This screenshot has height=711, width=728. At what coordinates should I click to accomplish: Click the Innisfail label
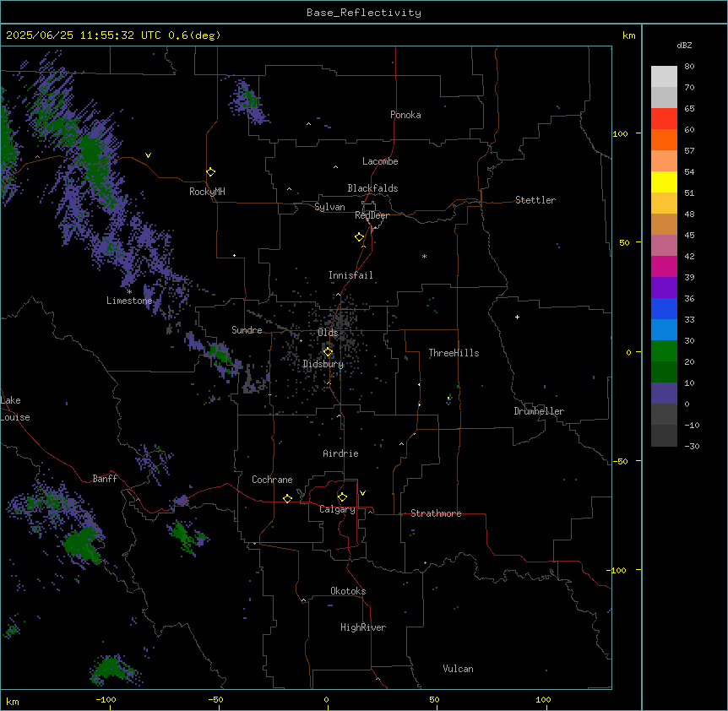[x=350, y=275]
